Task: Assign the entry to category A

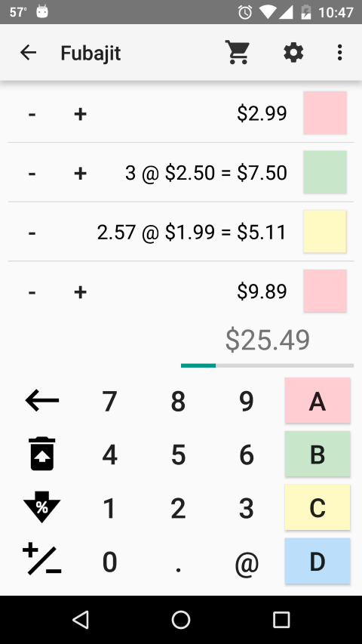Action: [318, 400]
